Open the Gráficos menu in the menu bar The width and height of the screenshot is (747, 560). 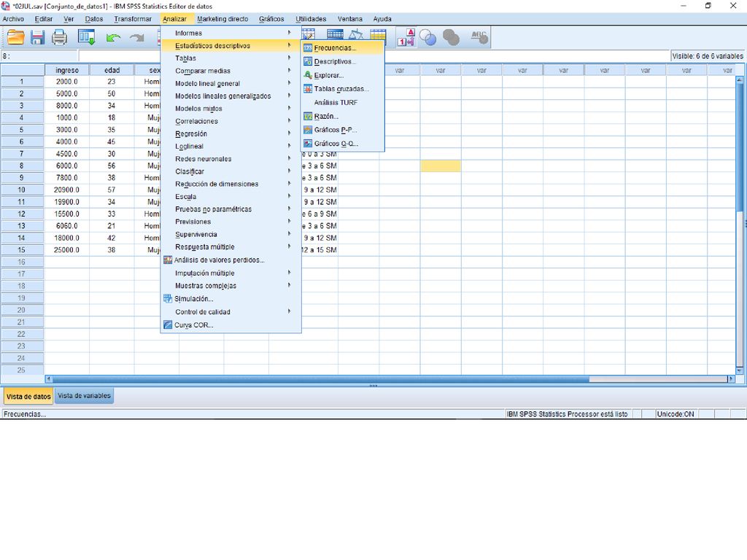pos(271,19)
